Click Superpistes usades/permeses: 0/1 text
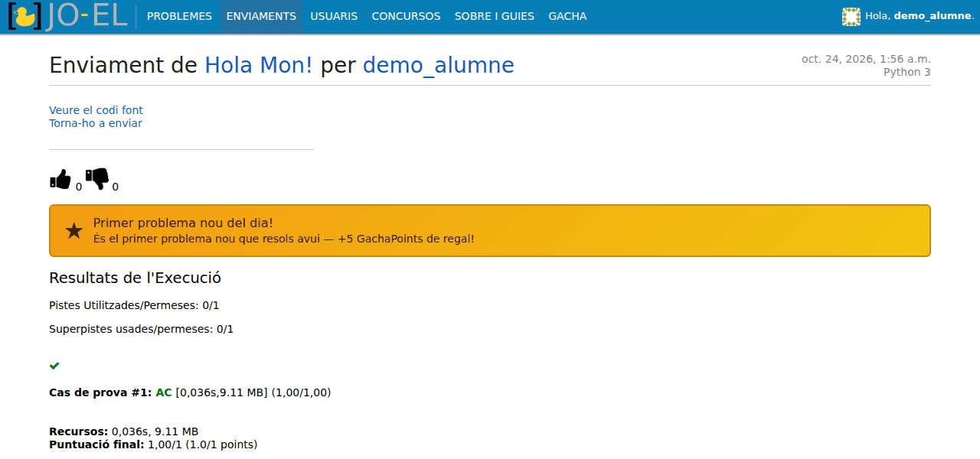Image resolution: width=980 pixels, height=459 pixels. 141,329
